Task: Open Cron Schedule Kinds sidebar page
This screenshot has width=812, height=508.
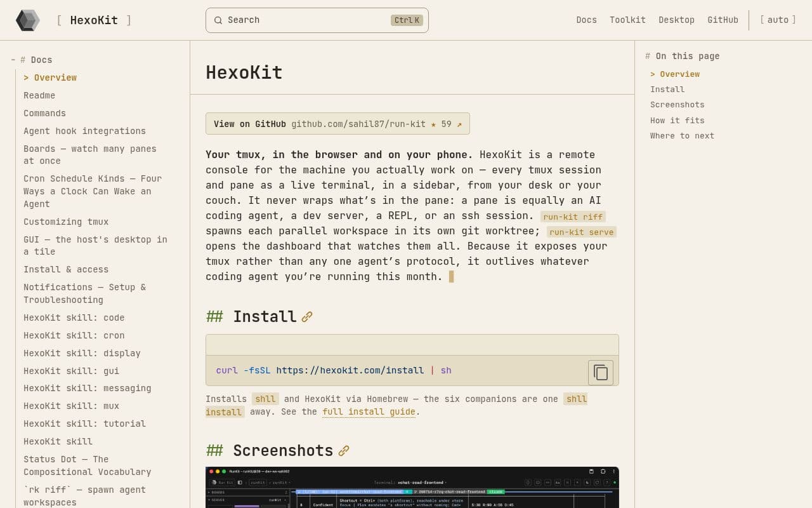Action: click(93, 191)
